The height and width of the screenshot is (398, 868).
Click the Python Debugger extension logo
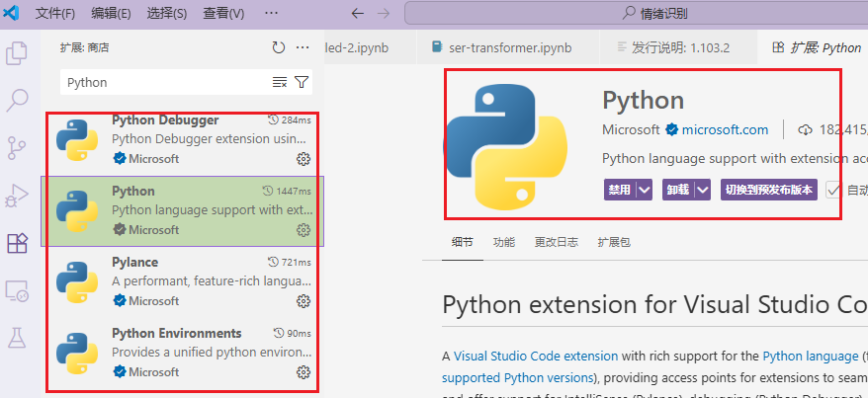[77, 140]
